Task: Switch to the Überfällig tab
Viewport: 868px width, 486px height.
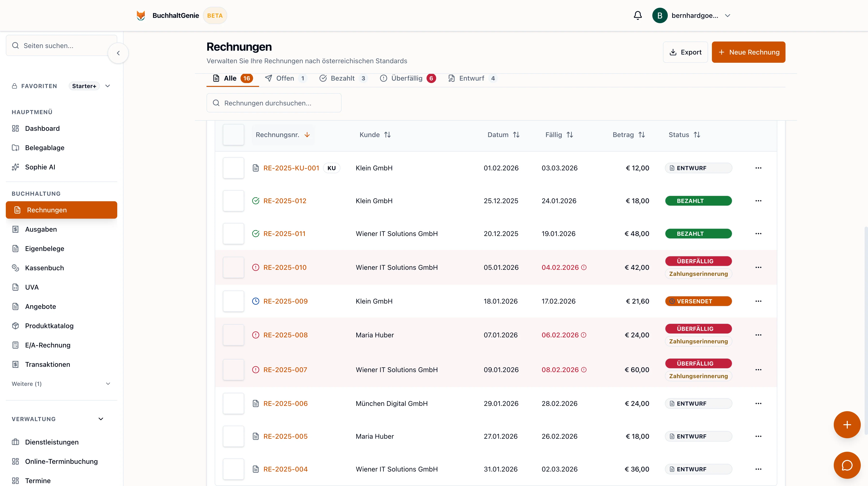Action: (407, 78)
